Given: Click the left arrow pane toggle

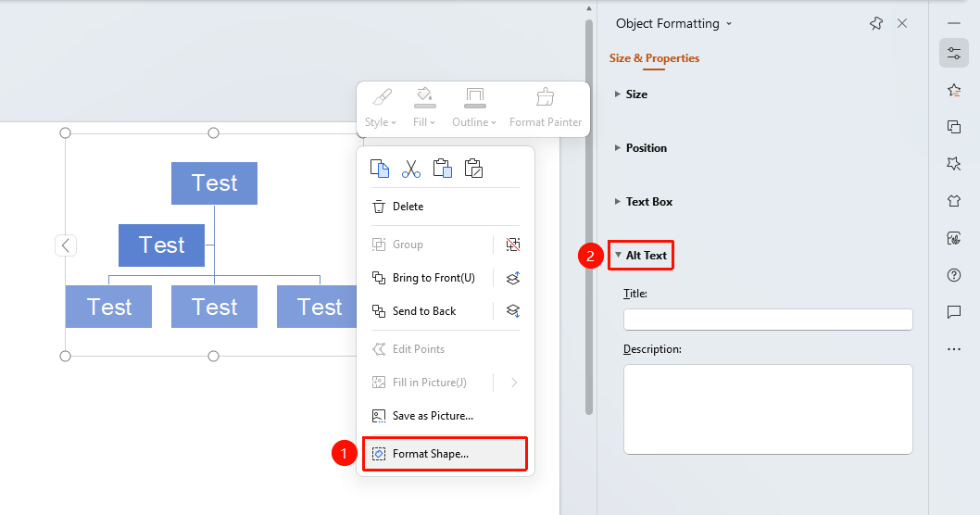Looking at the screenshot, I should 66,245.
